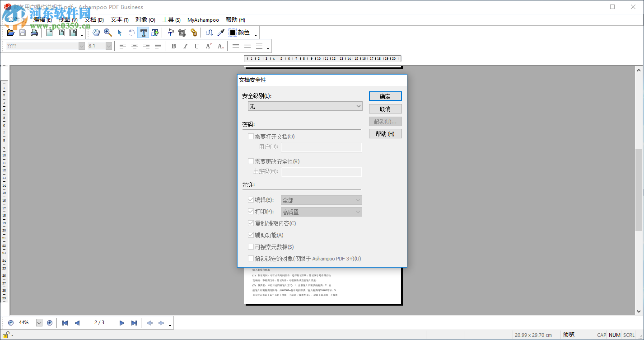Check the 可搜索元数据 option
Screen dimensions: 644x340
tap(251, 246)
